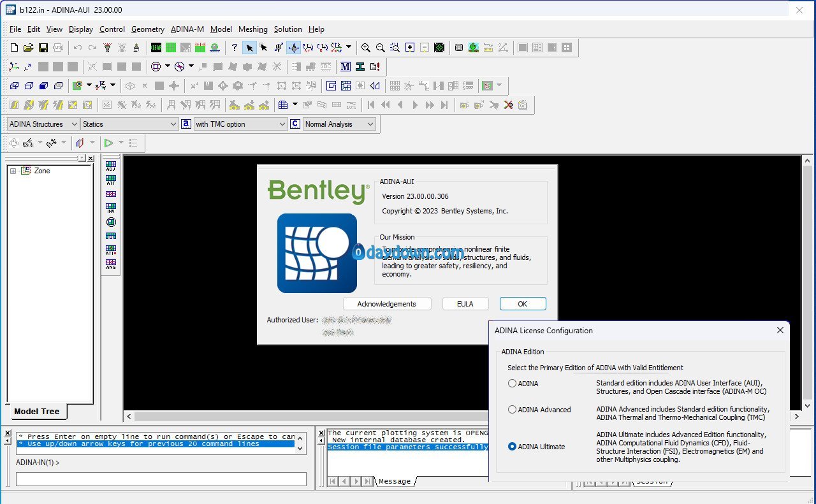The image size is (816, 504).
Task: Open the Normal Analysis dropdown
Action: pos(339,124)
